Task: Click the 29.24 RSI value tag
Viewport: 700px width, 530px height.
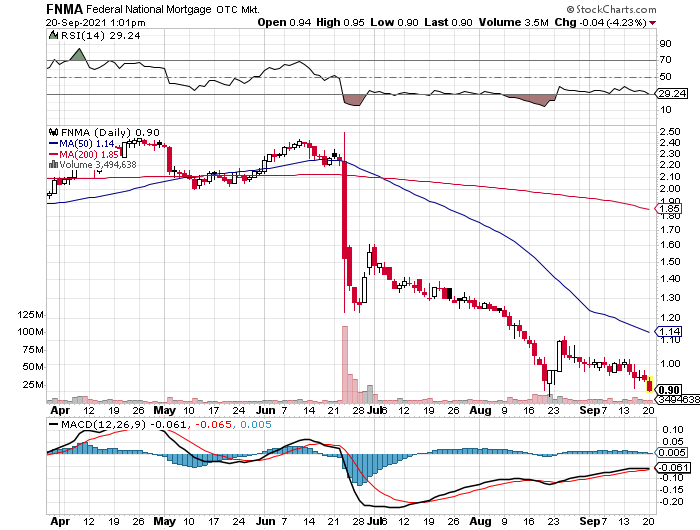Action: click(672, 94)
